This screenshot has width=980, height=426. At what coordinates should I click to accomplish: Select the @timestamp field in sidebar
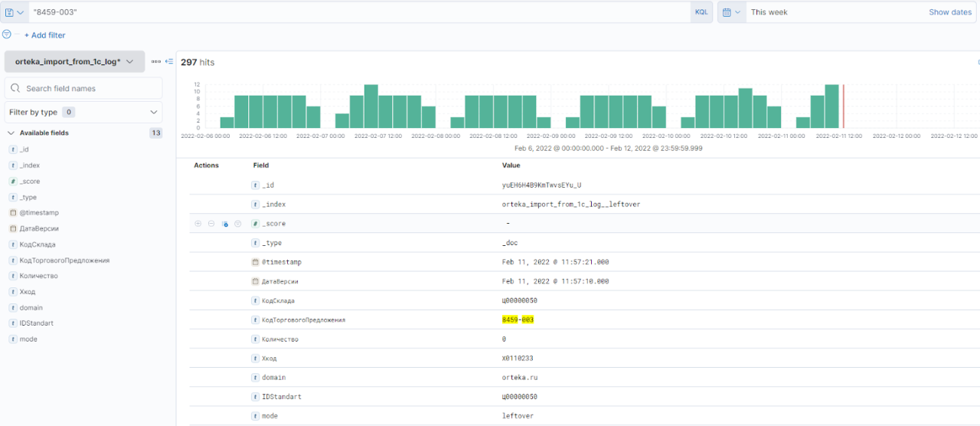tap(39, 212)
